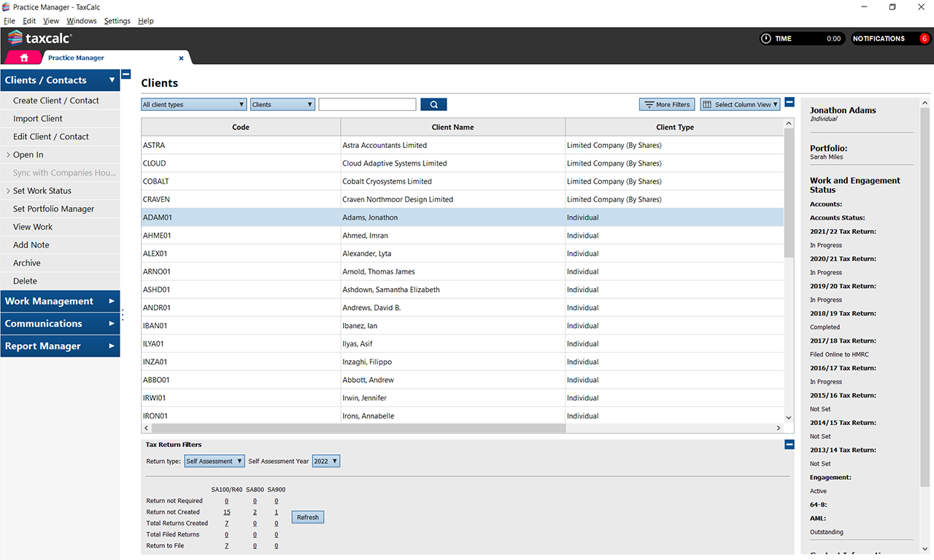Close the Practice Manager tab
The width and height of the screenshot is (934, 560).
(181, 58)
